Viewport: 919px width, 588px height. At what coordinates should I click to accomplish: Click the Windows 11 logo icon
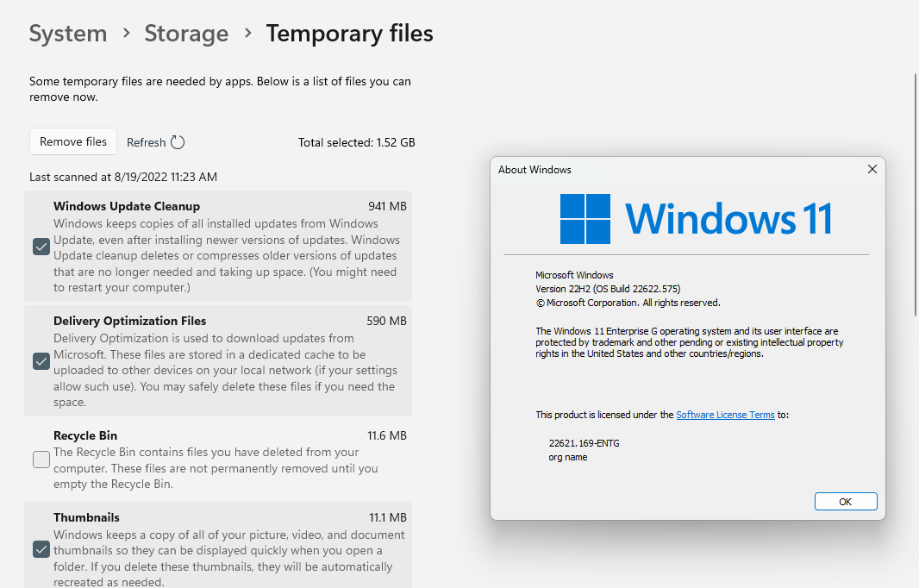click(585, 219)
